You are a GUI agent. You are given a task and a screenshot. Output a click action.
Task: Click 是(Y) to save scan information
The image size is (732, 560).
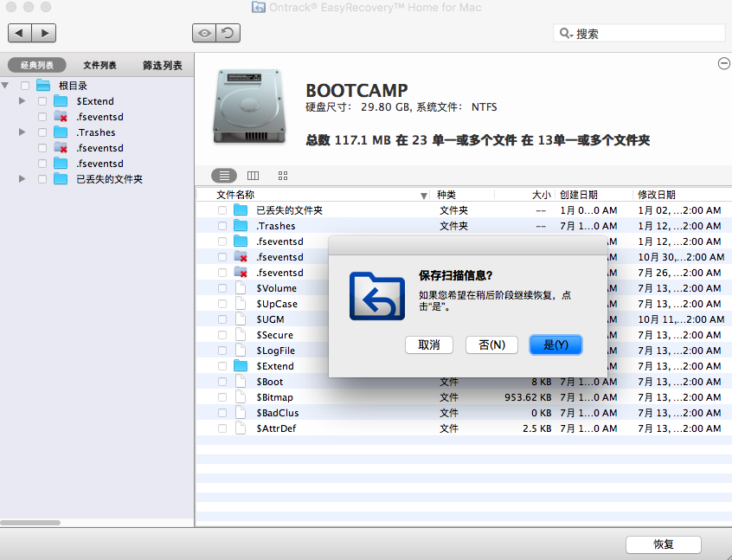click(555, 344)
